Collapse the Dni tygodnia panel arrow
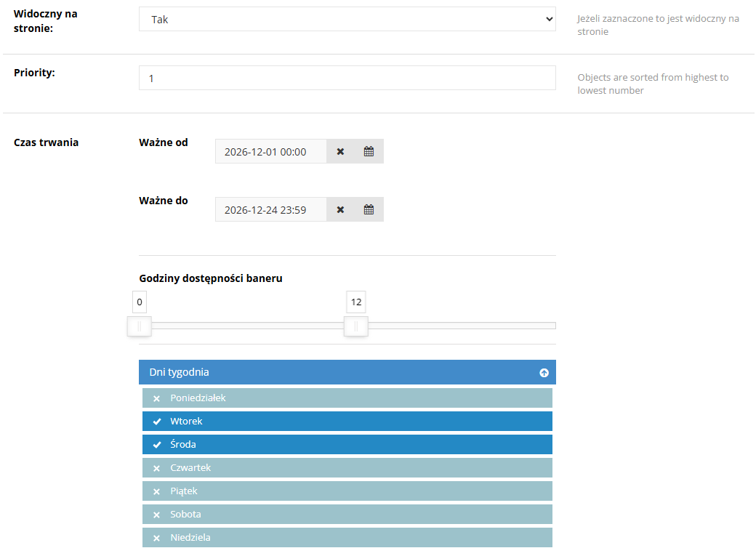756x556 pixels. pyautogui.click(x=544, y=373)
